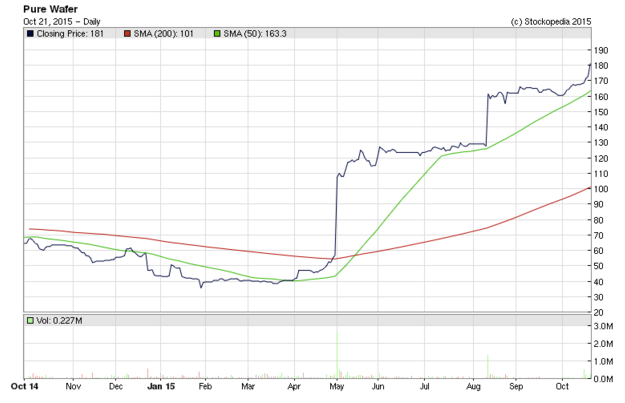Screen dimensions: 625x403
Task: Click the 'Apr' x-axis label
Action: [294, 386]
